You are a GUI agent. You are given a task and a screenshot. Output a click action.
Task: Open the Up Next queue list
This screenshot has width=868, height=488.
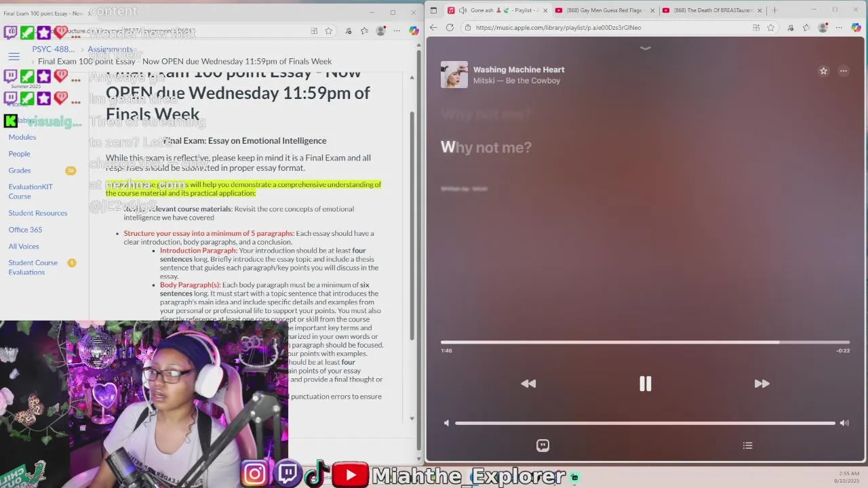[x=747, y=445]
